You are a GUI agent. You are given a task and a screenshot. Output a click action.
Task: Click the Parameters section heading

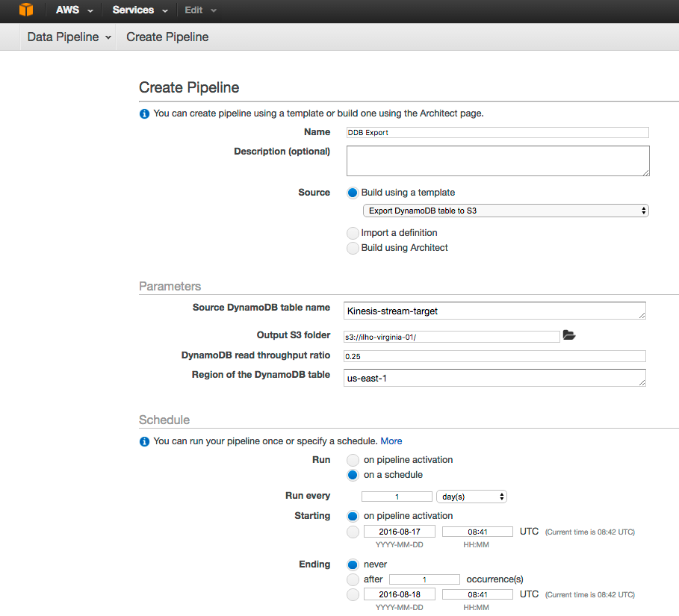170,286
